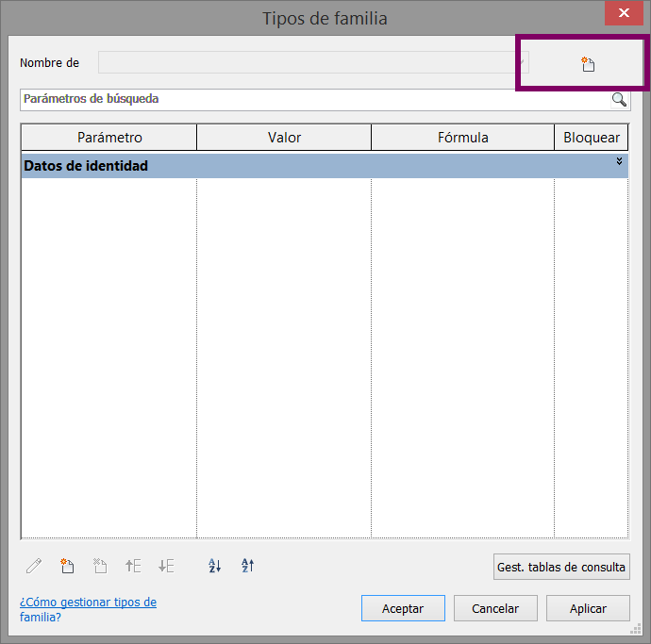Sort parameters in ascending A-Z order
651x644 pixels.
214,566
